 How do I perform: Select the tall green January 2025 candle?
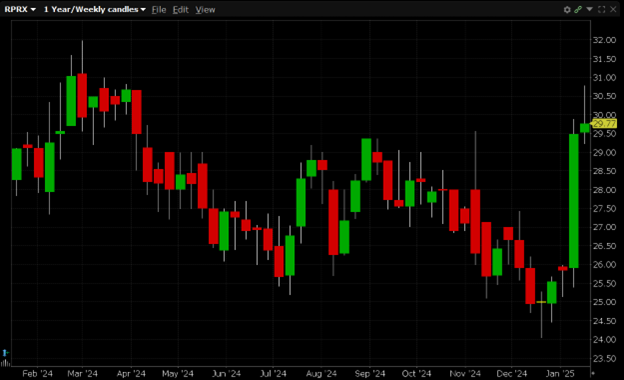point(573,201)
